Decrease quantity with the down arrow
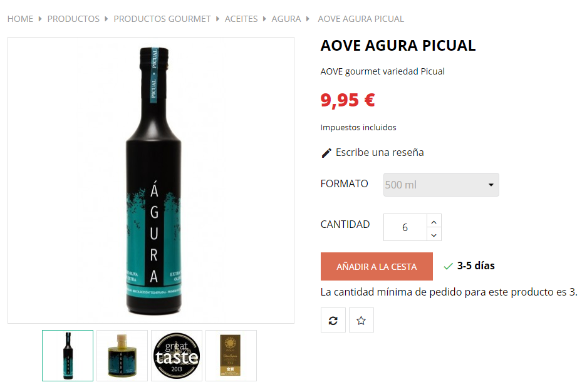The image size is (587, 392). (x=434, y=235)
